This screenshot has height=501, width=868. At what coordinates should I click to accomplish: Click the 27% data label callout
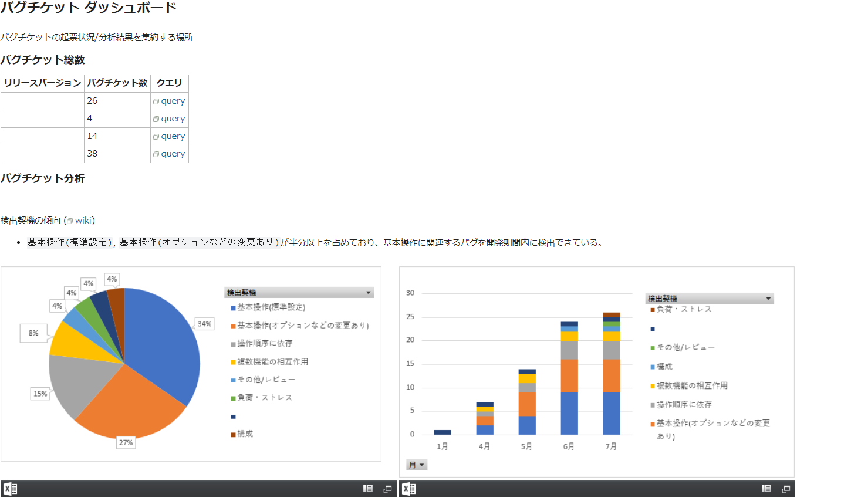(126, 443)
